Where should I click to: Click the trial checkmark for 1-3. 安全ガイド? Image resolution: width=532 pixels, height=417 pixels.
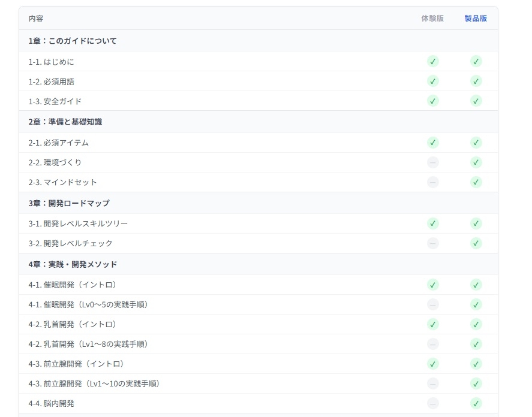click(x=432, y=101)
